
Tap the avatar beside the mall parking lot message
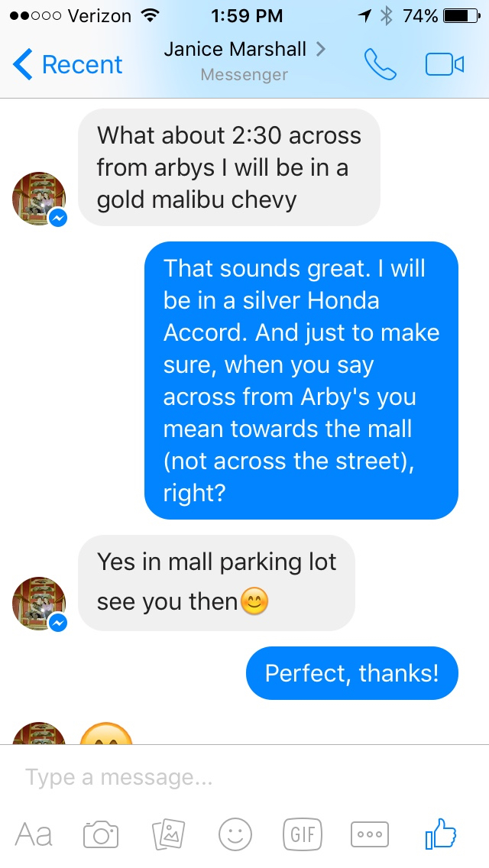pyautogui.click(x=38, y=604)
